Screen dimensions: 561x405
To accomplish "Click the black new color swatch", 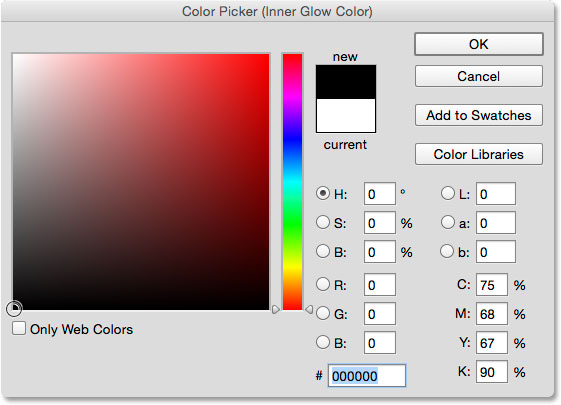I will pos(346,82).
